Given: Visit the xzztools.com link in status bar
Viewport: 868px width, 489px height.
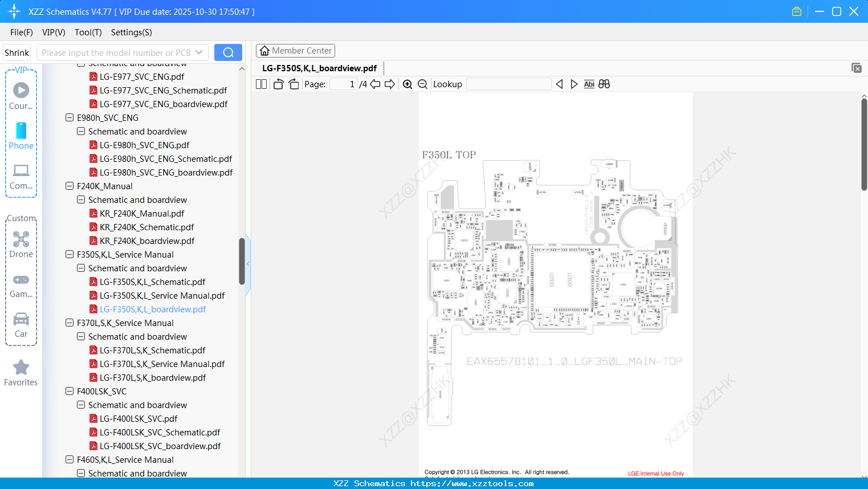Looking at the screenshot, I should click(472, 483).
